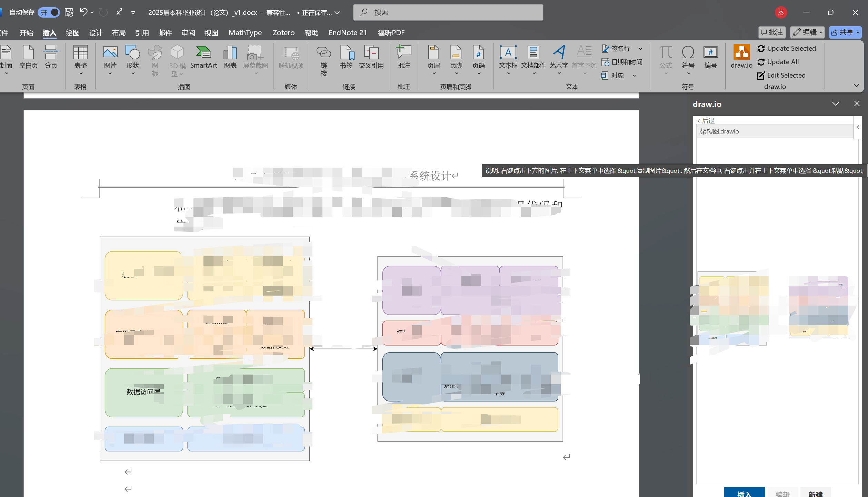Click the 后退 back link

pyautogui.click(x=706, y=120)
